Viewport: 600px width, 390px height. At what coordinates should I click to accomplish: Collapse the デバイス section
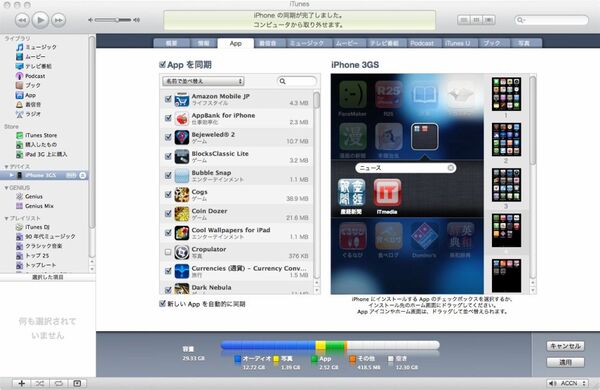click(6, 166)
